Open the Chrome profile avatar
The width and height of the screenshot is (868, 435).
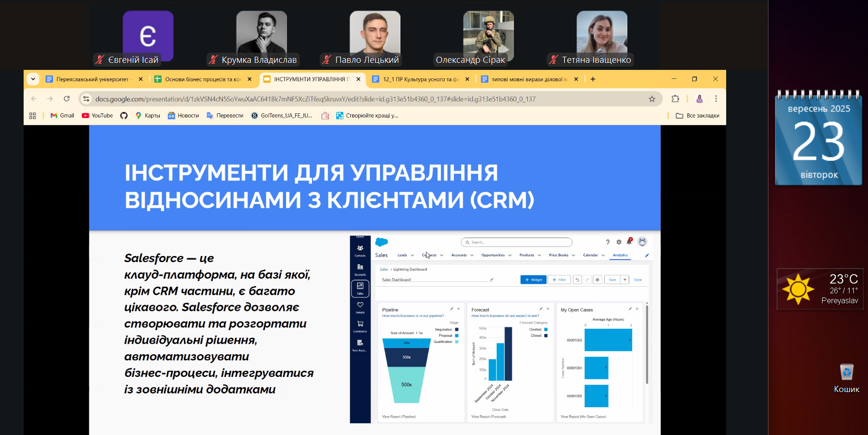point(699,99)
